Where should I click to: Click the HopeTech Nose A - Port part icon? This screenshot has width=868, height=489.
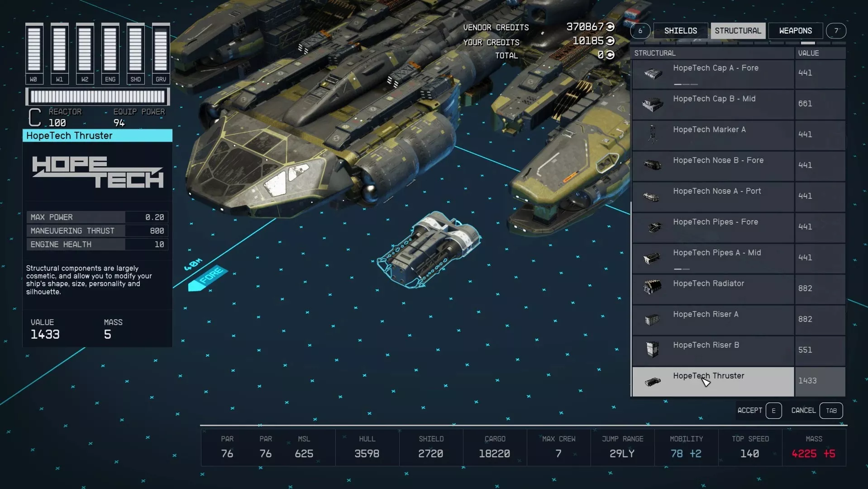pyautogui.click(x=652, y=197)
